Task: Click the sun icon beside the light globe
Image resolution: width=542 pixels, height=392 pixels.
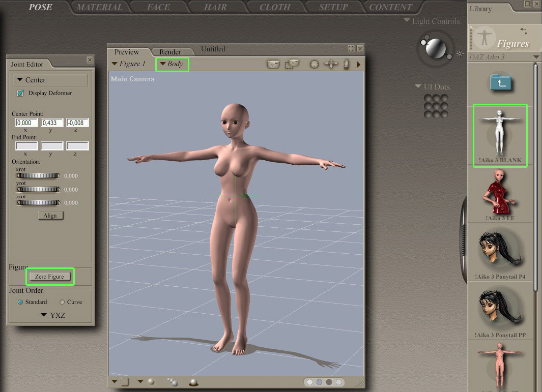Action: [x=460, y=53]
